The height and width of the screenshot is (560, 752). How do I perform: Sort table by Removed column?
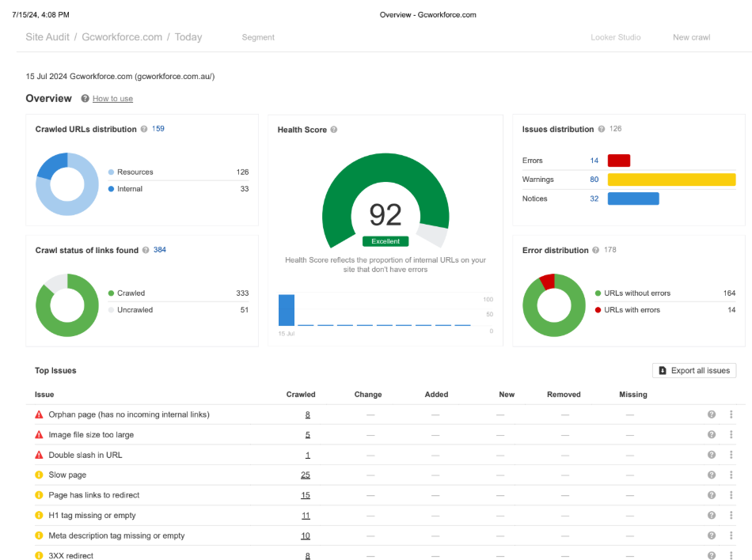coord(564,394)
